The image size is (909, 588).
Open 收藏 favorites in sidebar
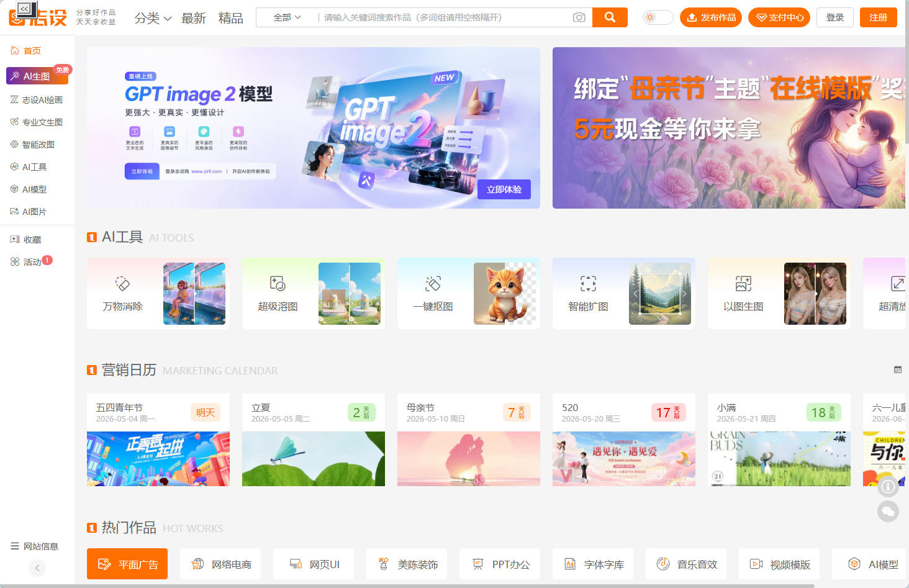(x=26, y=239)
